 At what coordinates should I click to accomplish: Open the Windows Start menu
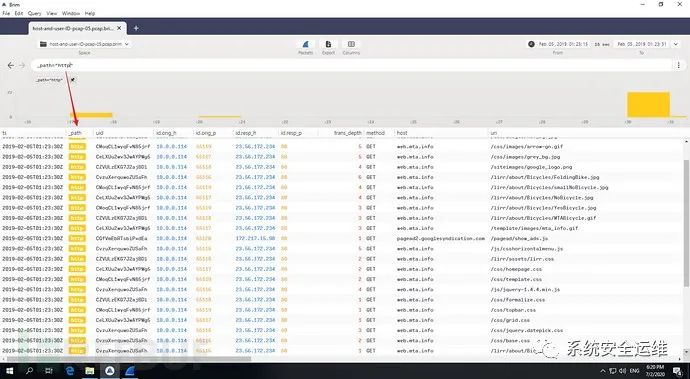(9, 371)
